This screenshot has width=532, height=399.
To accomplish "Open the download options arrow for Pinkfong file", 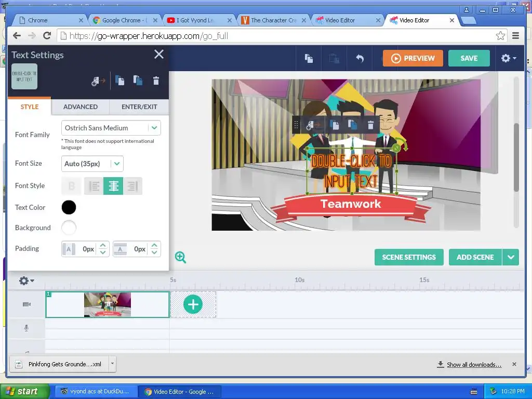I will [112, 364].
